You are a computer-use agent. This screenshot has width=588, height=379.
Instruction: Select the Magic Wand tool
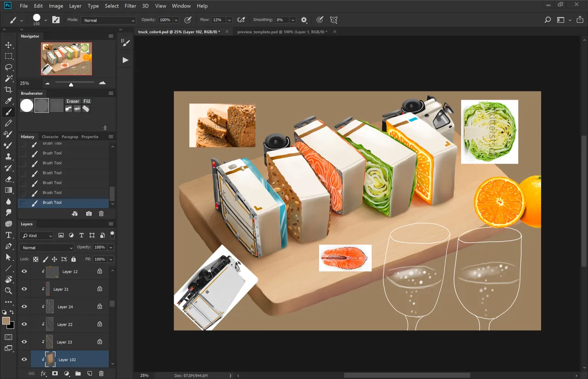8,79
